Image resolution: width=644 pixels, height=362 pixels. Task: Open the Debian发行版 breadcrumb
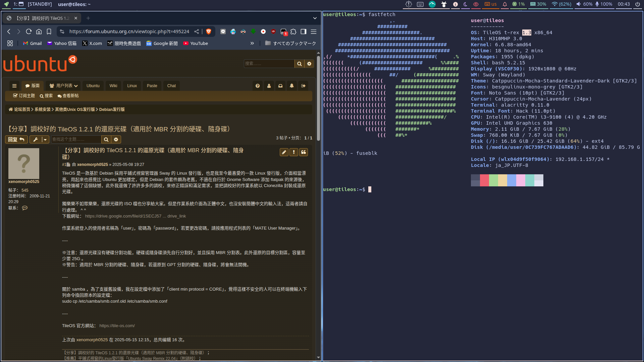tap(112, 110)
